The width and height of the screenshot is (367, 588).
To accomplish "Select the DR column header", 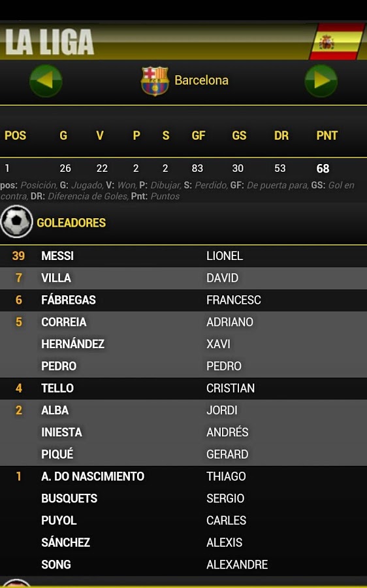I will (281, 135).
